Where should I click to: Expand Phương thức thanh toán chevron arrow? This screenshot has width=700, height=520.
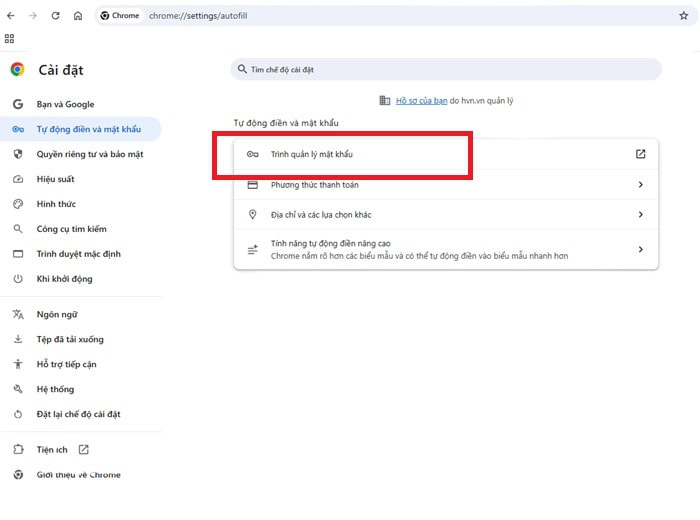tap(641, 185)
